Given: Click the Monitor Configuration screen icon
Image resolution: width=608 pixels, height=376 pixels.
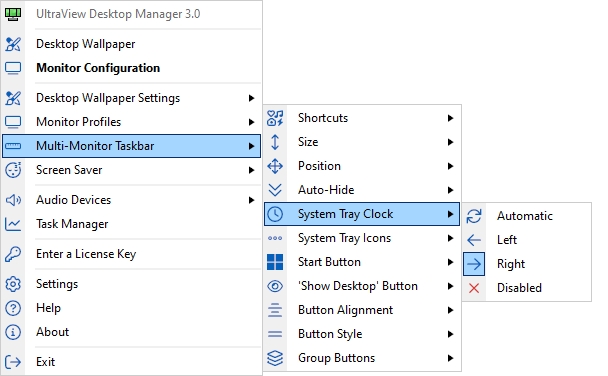Looking at the screenshot, I should coord(13,68).
